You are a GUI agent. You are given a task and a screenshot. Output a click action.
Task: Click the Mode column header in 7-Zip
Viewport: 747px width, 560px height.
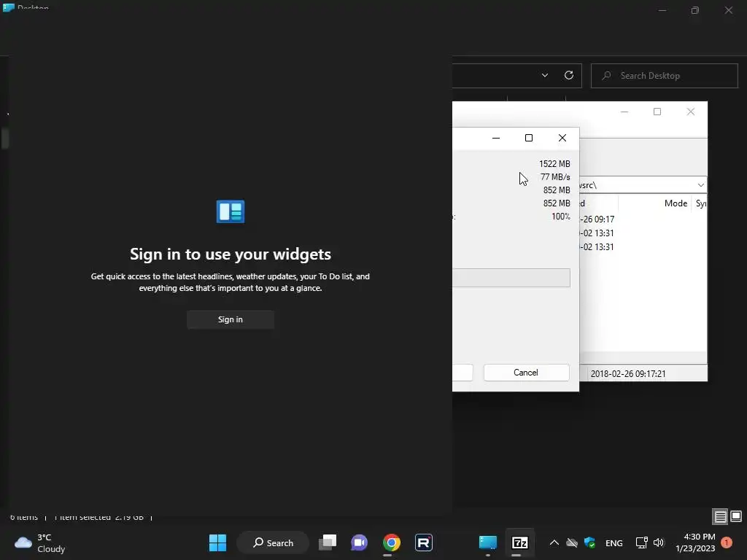(x=676, y=203)
